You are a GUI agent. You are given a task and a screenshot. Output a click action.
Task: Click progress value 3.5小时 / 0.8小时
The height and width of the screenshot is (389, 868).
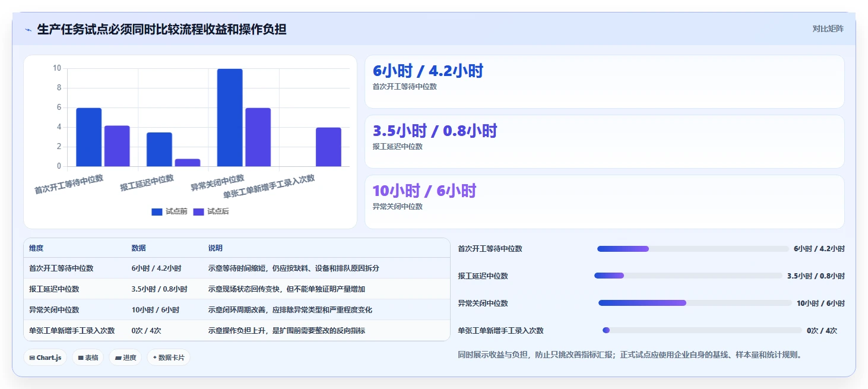point(816,276)
